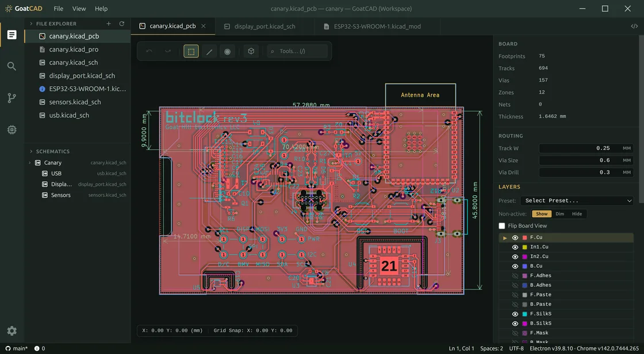
Task: Set non-active layers to Dim
Action: point(560,214)
